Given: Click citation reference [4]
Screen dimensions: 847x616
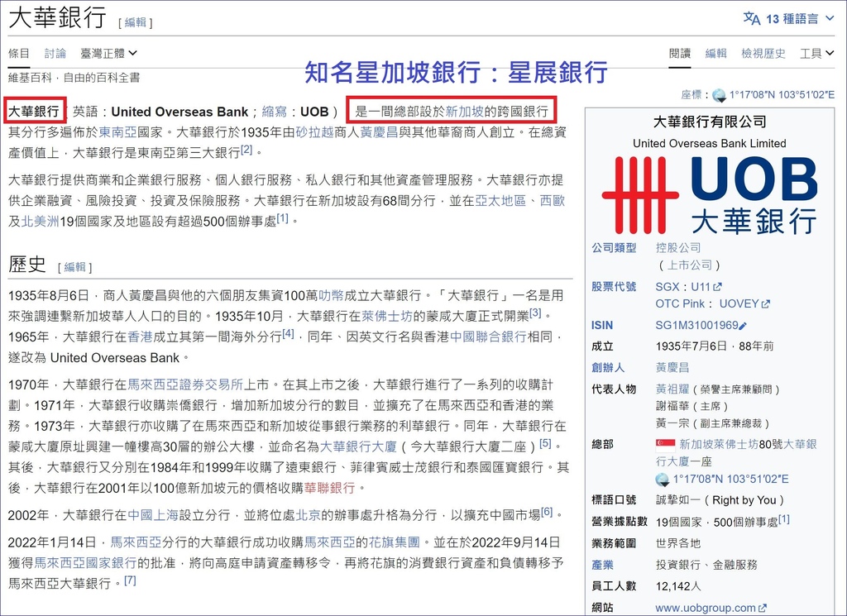Looking at the screenshot, I should (289, 334).
